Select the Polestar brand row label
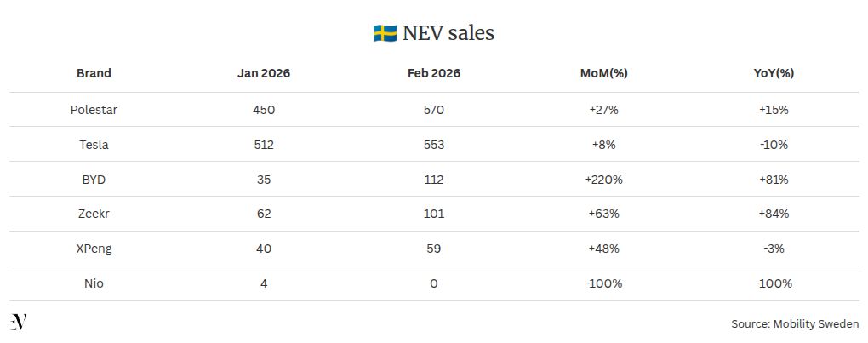Image resolution: width=868 pixels, height=343 pixels. click(x=94, y=110)
